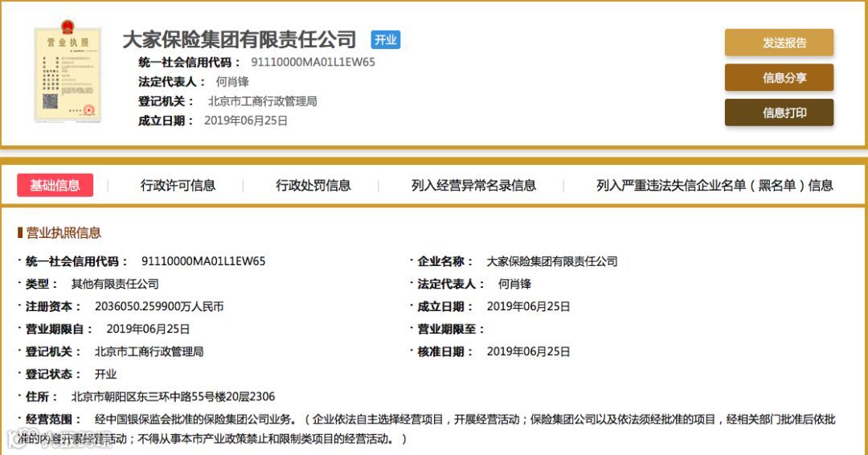Click the 营业执照信息 section heading
The image size is (868, 455).
click(63, 232)
